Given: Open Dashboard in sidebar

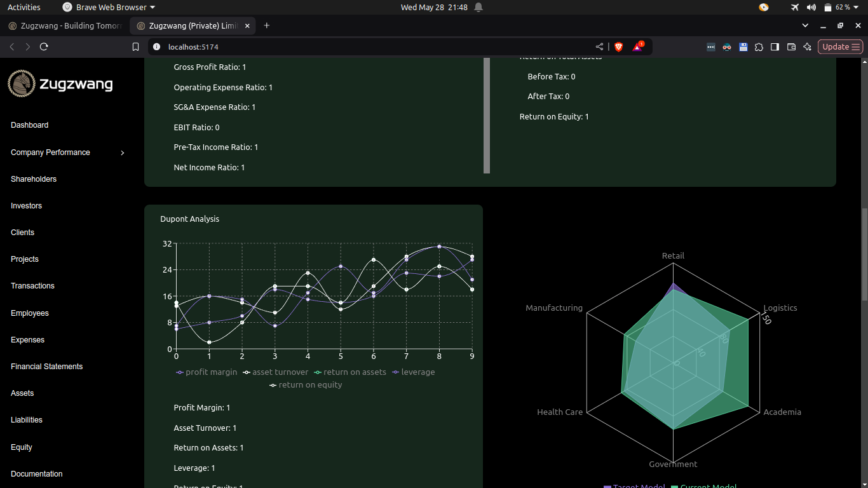Looking at the screenshot, I should (x=30, y=125).
